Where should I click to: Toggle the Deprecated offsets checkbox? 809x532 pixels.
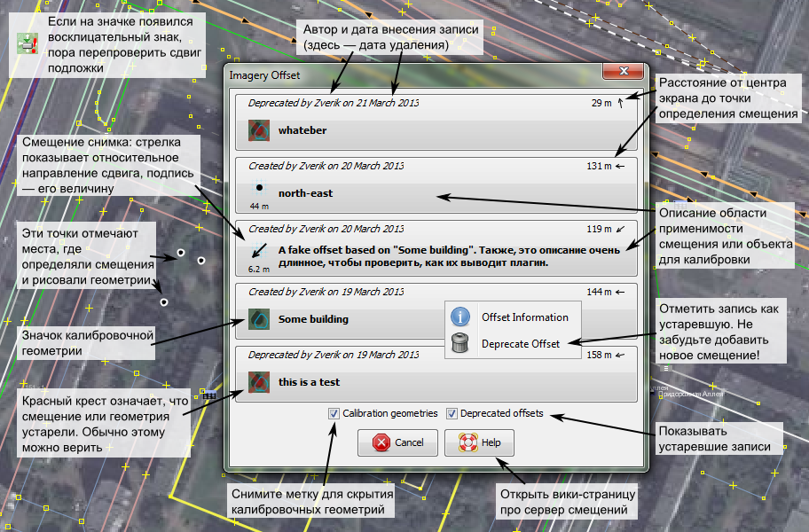point(452,413)
